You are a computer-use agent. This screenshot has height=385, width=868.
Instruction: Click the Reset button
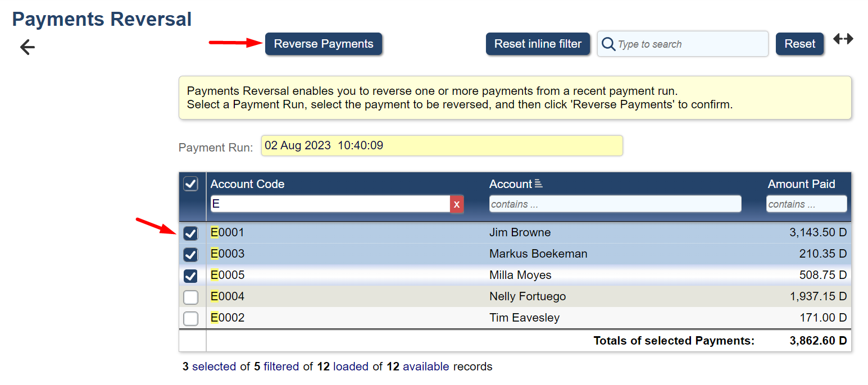tap(799, 44)
